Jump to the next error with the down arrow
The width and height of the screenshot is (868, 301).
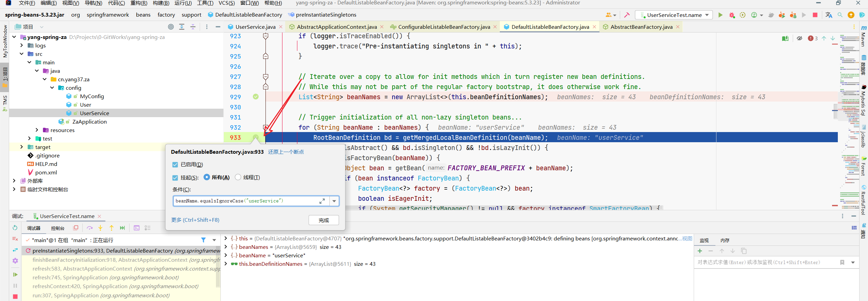833,38
